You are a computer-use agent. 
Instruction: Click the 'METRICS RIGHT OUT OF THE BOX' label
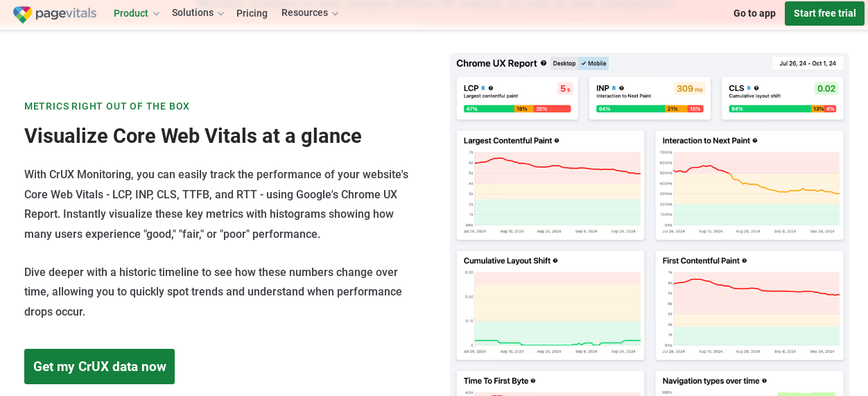pyautogui.click(x=107, y=106)
